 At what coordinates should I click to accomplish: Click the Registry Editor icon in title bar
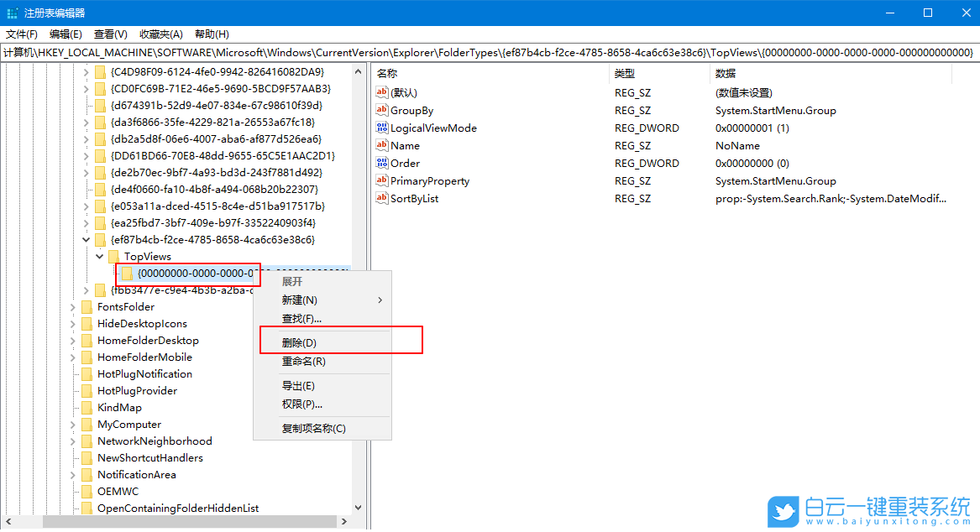(12, 13)
